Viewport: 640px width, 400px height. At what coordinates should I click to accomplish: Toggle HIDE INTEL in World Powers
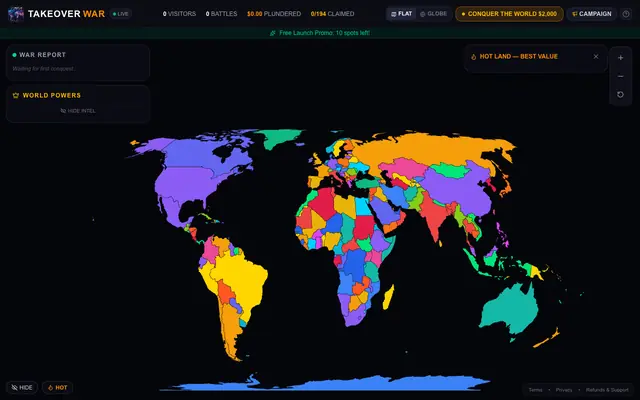click(78, 111)
